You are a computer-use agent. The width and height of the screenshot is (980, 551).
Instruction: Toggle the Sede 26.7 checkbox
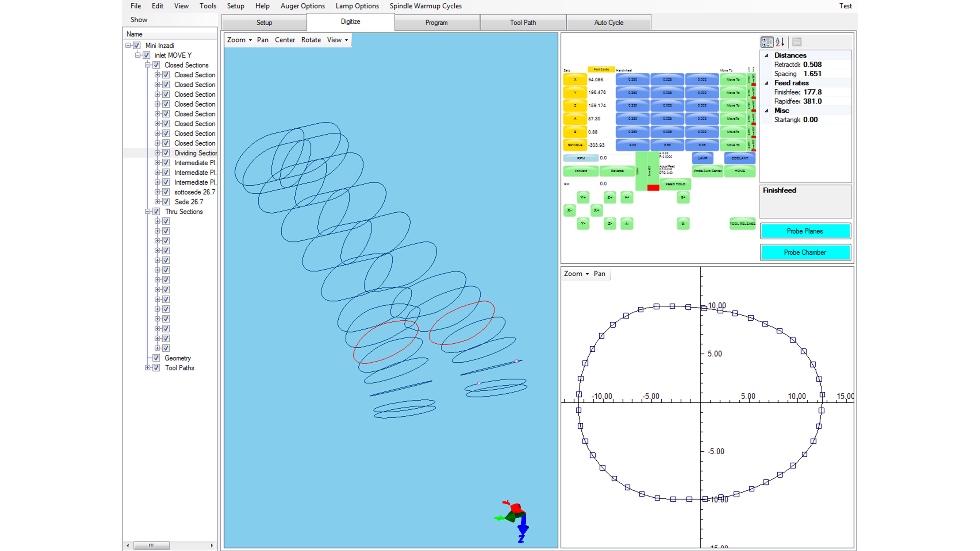(x=166, y=202)
